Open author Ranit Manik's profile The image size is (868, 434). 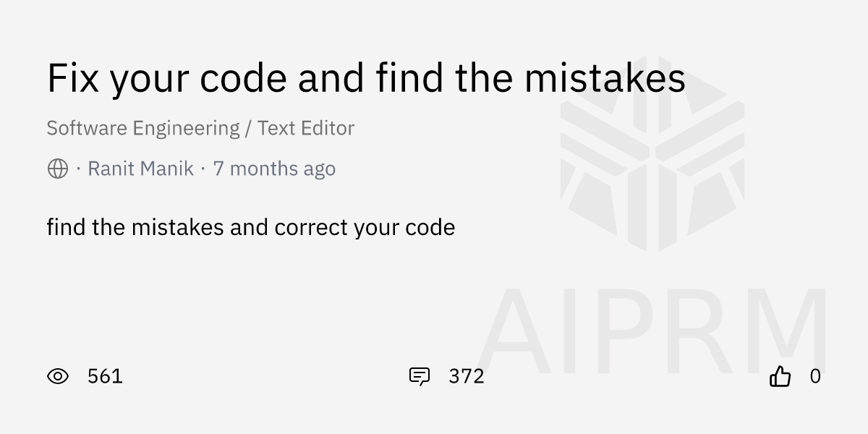[x=140, y=169]
